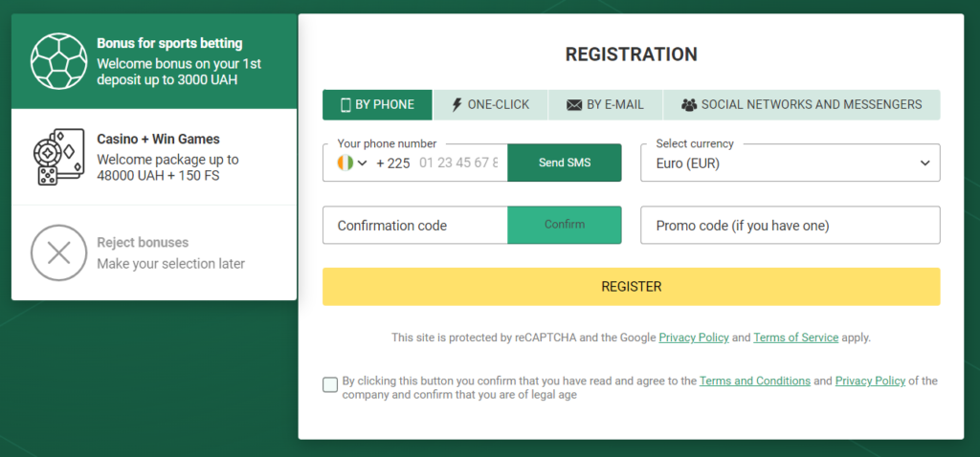Click the people icon for Social Networks
Screen dimensions: 980x457
pyautogui.click(x=689, y=105)
